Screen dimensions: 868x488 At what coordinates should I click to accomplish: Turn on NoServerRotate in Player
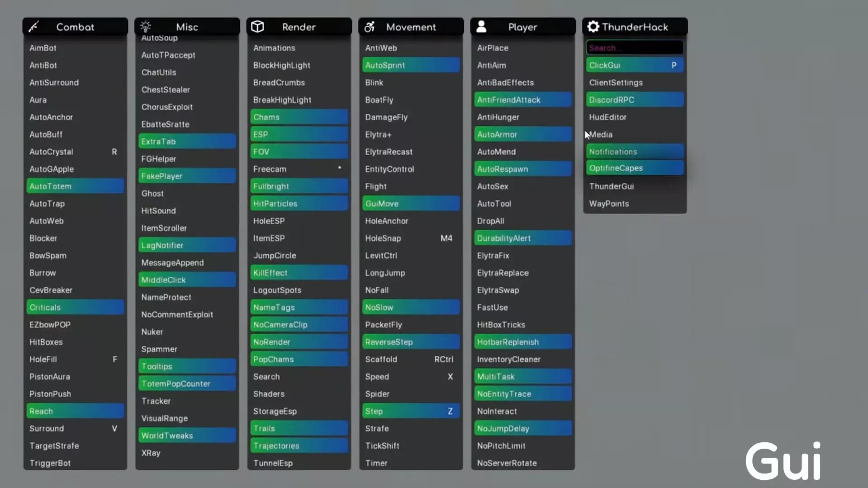coord(523,463)
